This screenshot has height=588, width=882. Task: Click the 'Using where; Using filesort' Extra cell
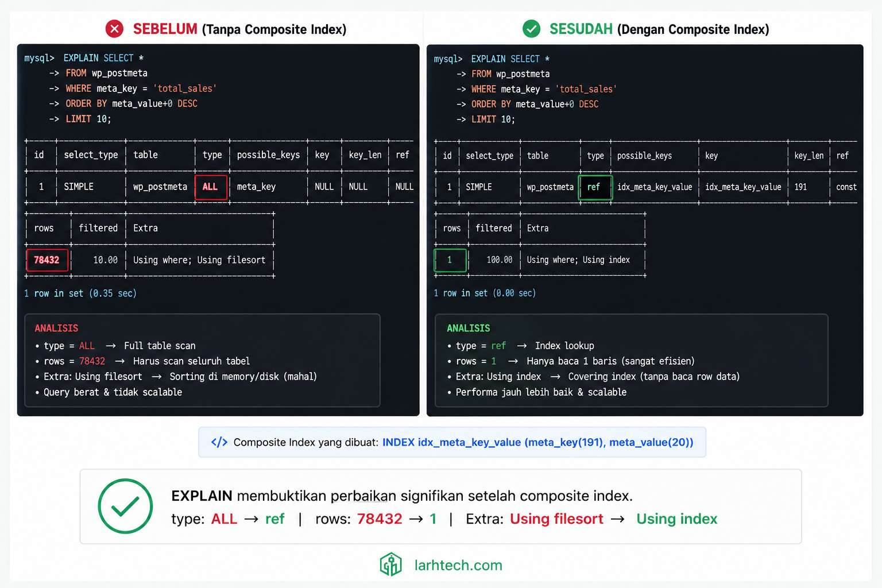(199, 260)
